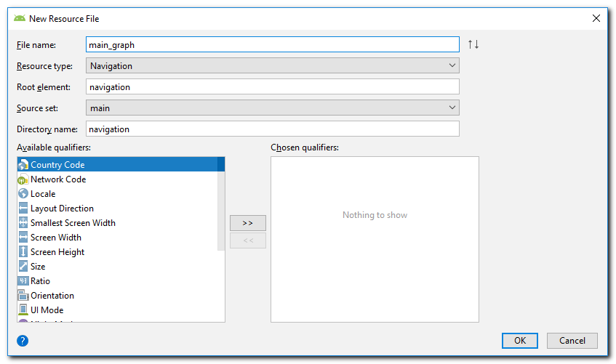Expand the Source set dropdown

pyautogui.click(x=272, y=108)
